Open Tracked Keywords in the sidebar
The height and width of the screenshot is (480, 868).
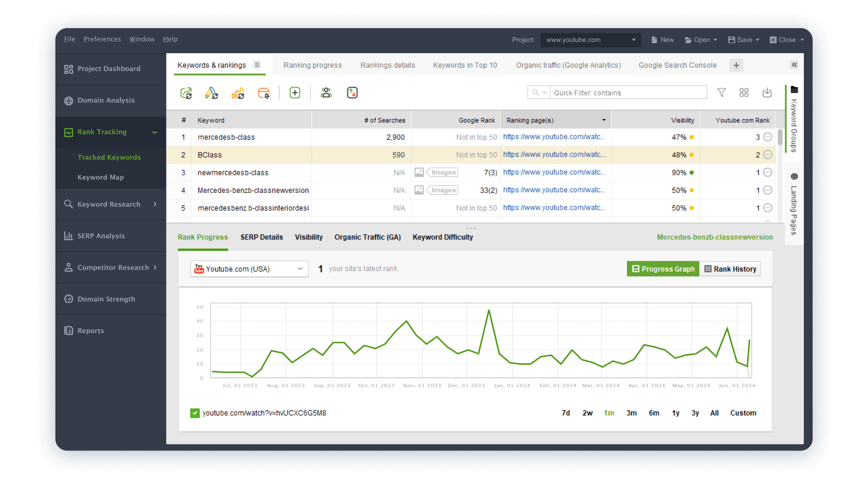click(109, 157)
